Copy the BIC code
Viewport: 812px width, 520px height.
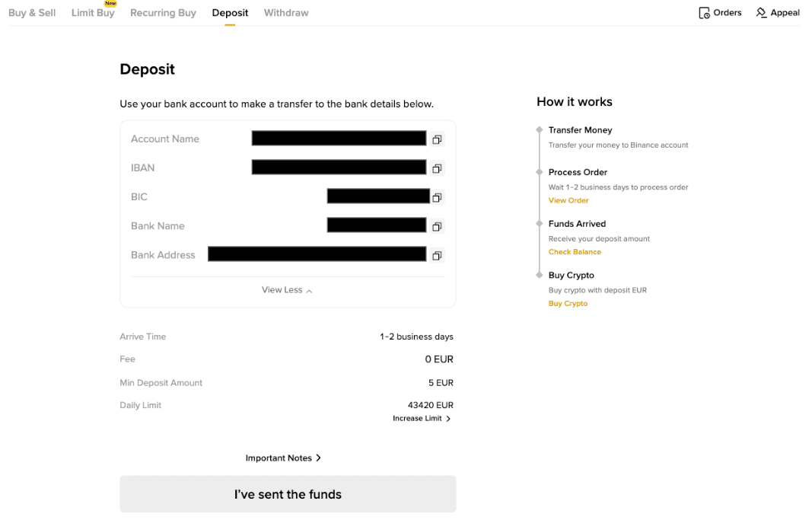pyautogui.click(x=437, y=197)
